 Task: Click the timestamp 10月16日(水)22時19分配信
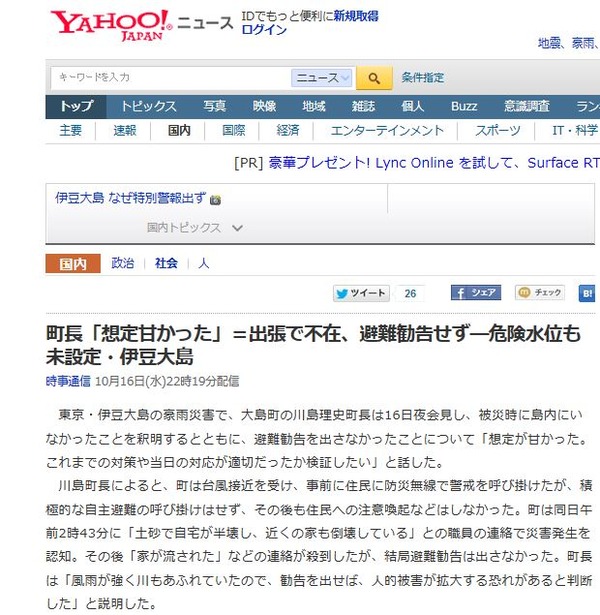point(167,381)
